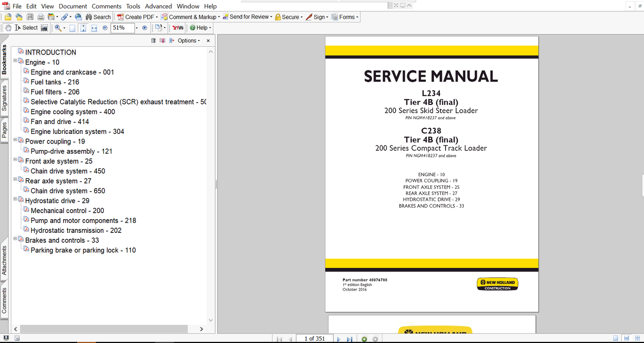Collapse the Hydrostatic drive - 29 node
Viewport: 644px width, 343px height.
click(x=15, y=199)
